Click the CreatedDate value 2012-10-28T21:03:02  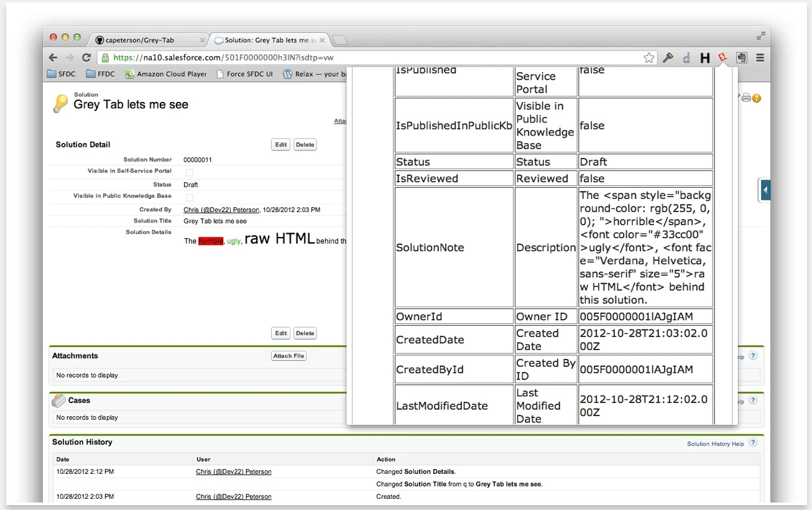[x=645, y=340]
